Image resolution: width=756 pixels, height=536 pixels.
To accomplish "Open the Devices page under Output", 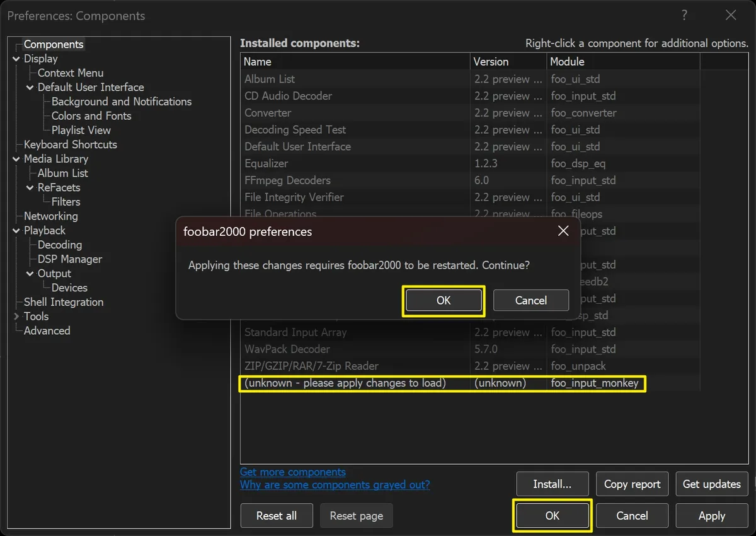I will tap(69, 288).
